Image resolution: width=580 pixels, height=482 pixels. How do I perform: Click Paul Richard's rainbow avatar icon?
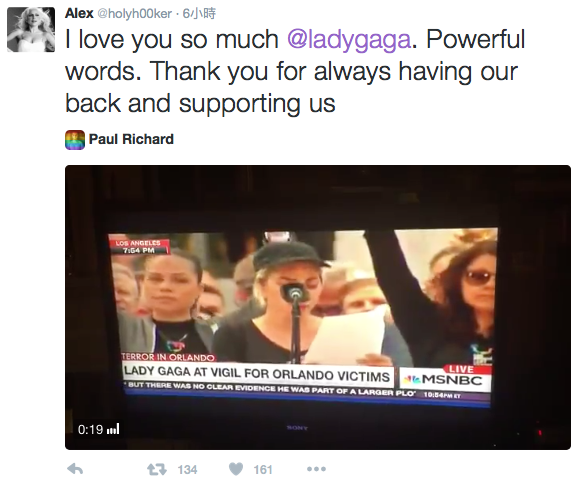75,140
